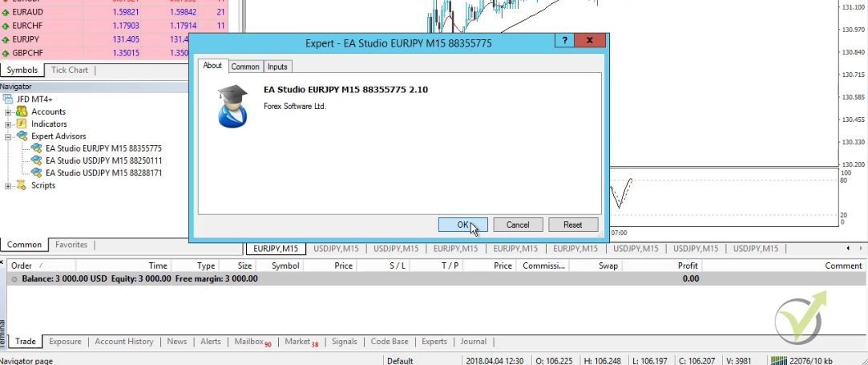
Task: Click the Swap column header
Action: click(595, 266)
